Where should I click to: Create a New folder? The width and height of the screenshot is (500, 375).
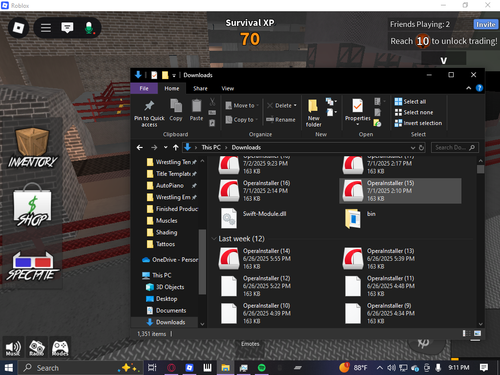pos(313,113)
